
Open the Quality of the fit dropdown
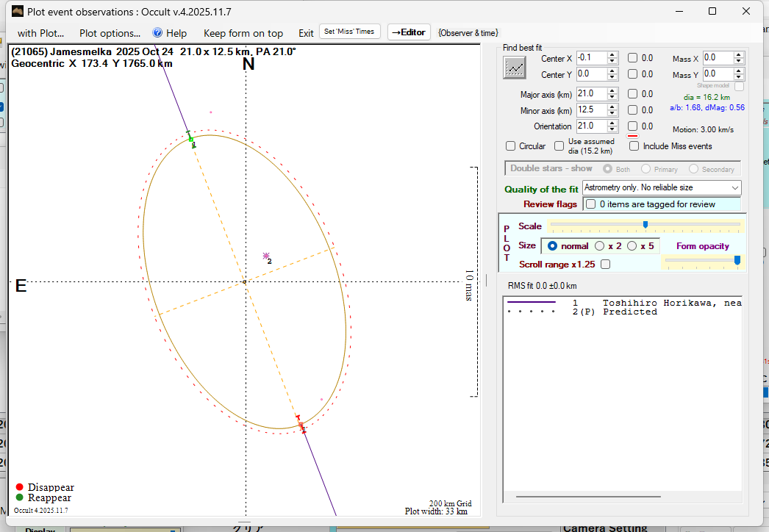662,188
